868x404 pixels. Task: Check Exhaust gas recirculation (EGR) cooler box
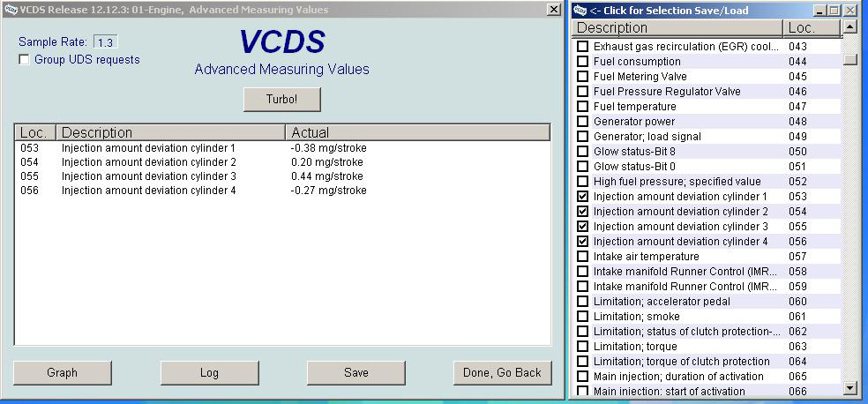click(x=582, y=47)
